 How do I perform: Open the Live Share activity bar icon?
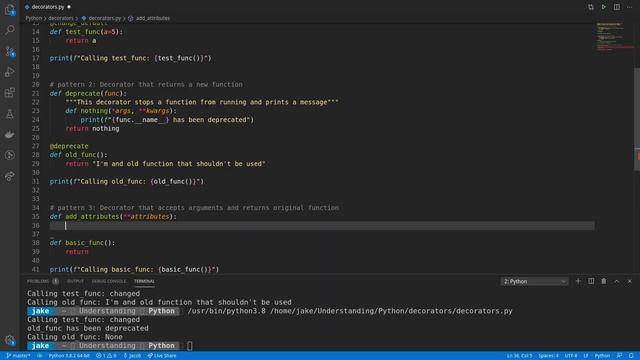point(10,176)
